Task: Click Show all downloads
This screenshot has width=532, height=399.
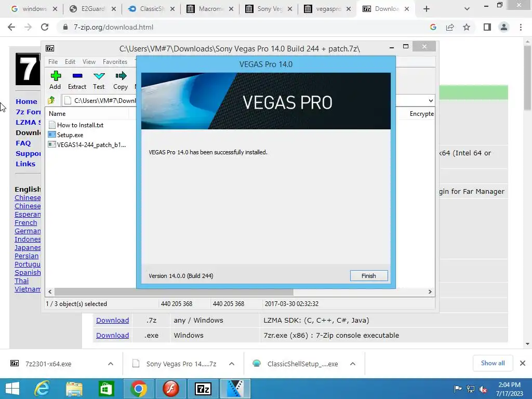Action: point(493,363)
